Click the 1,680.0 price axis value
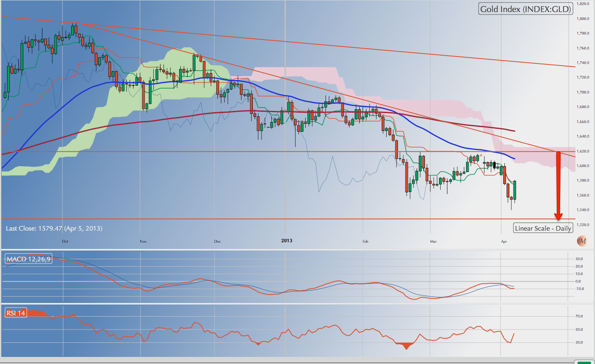The height and width of the screenshot is (364, 595). tap(583, 107)
